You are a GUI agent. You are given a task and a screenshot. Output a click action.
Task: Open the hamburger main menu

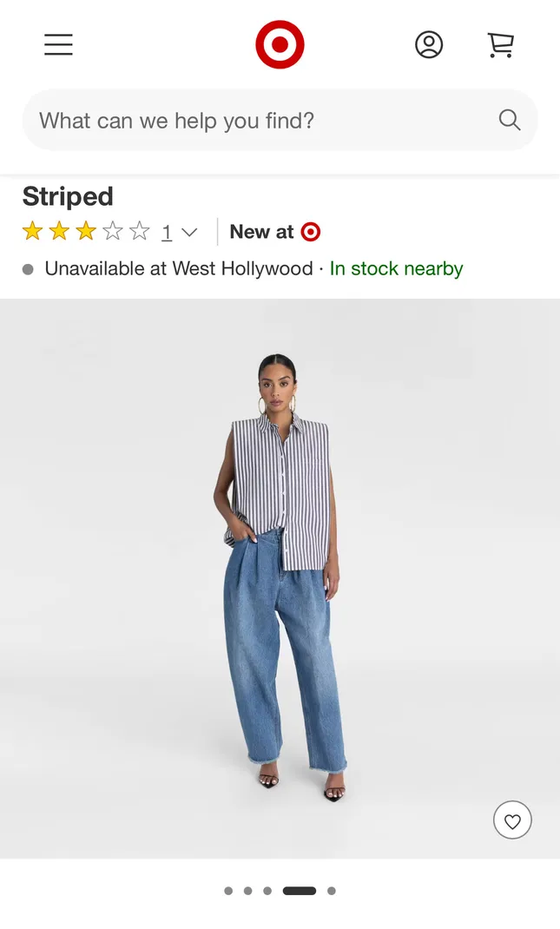point(59,44)
